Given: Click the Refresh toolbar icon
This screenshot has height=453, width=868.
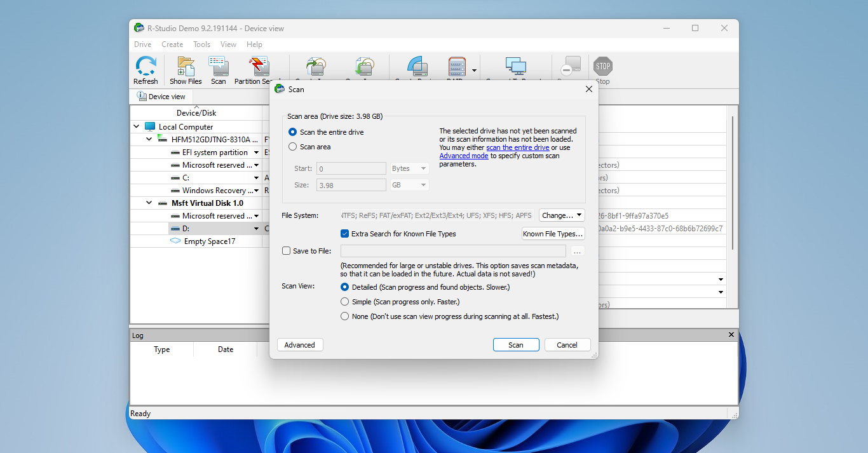Looking at the screenshot, I should (146, 66).
